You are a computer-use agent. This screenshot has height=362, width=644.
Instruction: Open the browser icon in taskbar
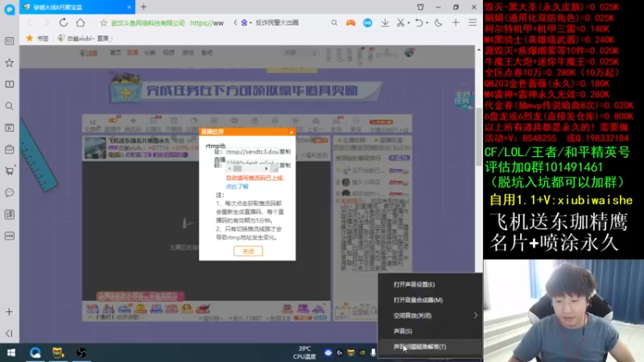click(35, 352)
